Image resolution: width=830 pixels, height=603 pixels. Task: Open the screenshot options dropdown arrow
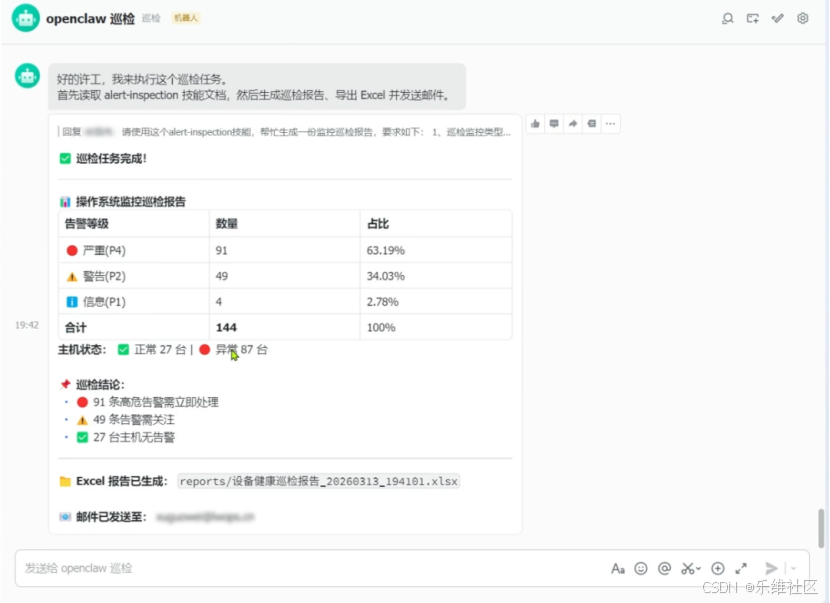(699, 569)
